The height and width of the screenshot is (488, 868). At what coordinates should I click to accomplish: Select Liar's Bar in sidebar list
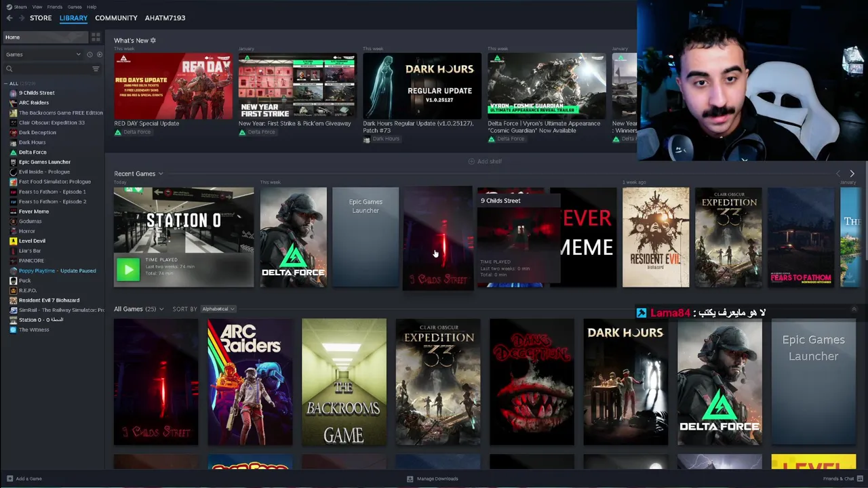pos(30,251)
